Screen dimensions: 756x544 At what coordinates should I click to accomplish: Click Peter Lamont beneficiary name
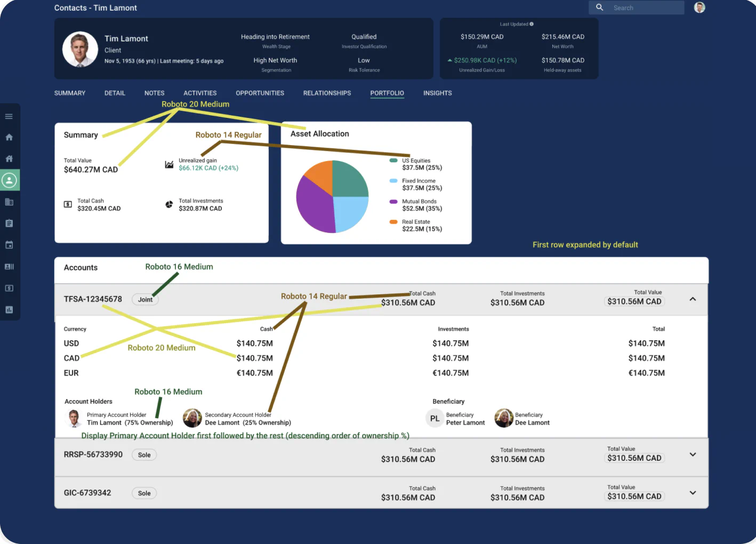pos(465,423)
